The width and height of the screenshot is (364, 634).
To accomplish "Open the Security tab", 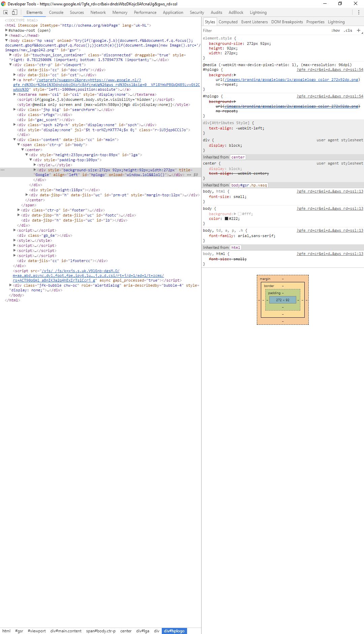I will click(x=197, y=12).
